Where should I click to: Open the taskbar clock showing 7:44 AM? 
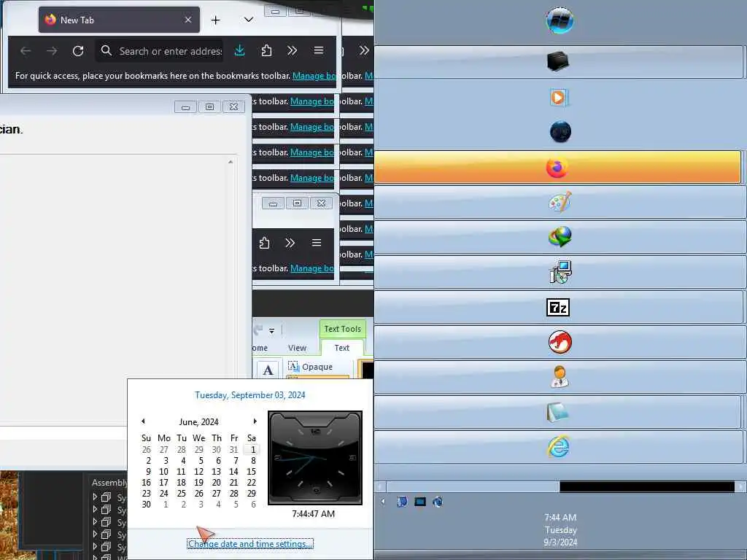tap(560, 529)
